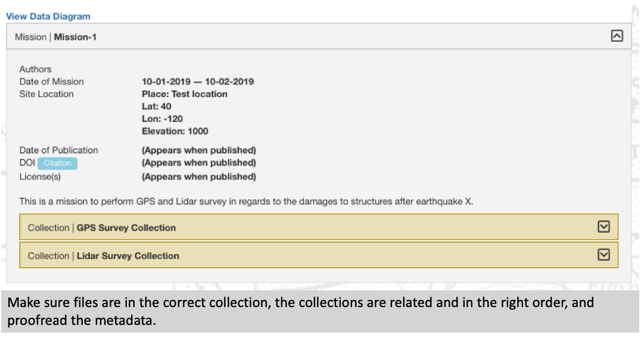Screen dimensions: 644x338
Task: Select the 'Elevation: 1000' value
Action: coord(175,132)
